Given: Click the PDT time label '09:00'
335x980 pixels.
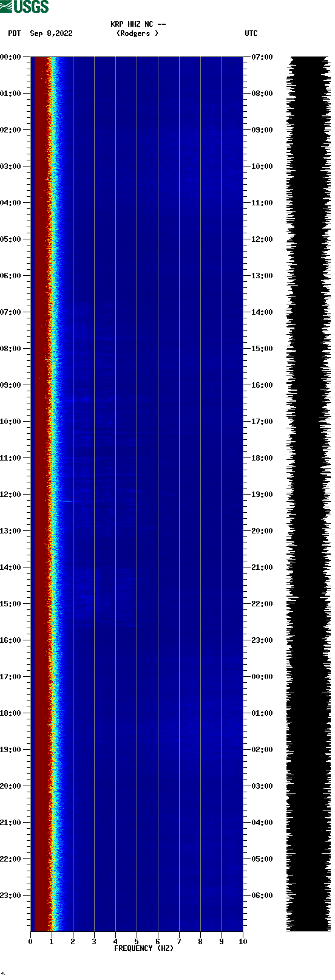Looking at the screenshot, I should (11, 385).
